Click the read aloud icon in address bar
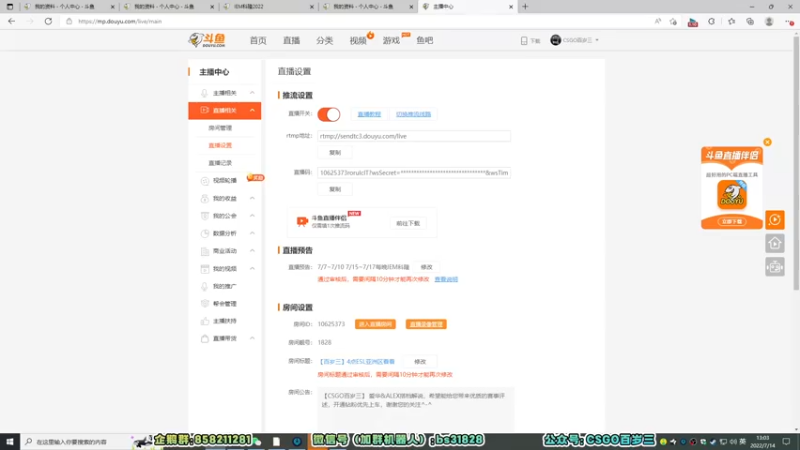800x450 pixels. pos(658,21)
